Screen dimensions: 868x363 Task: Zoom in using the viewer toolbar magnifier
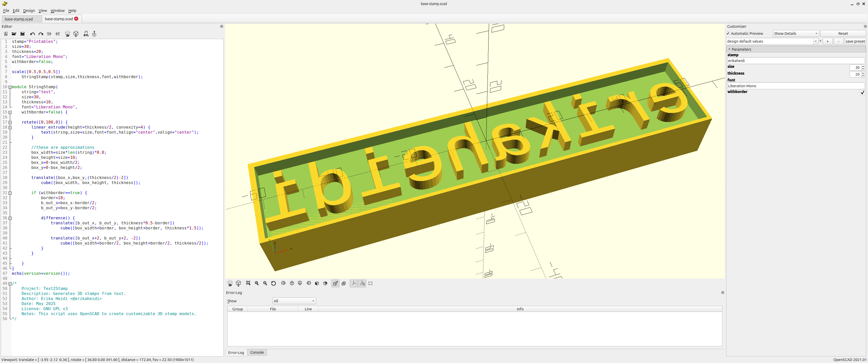(257, 283)
